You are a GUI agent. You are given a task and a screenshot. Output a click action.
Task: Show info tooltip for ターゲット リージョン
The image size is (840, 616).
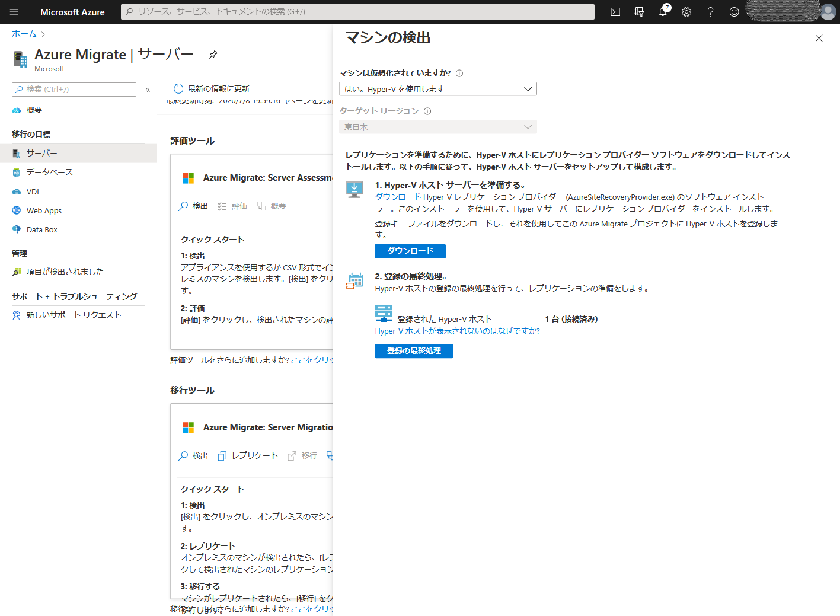tap(427, 111)
